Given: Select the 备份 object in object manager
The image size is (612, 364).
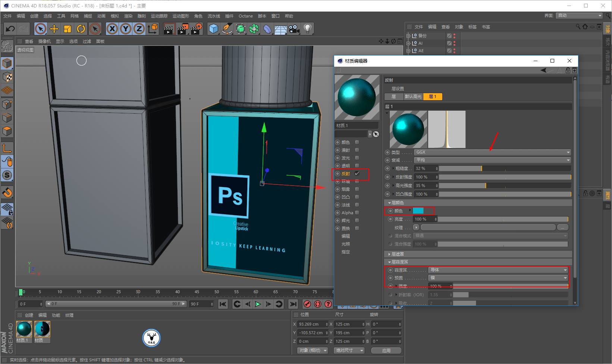Looking at the screenshot, I should pyautogui.click(x=422, y=36).
